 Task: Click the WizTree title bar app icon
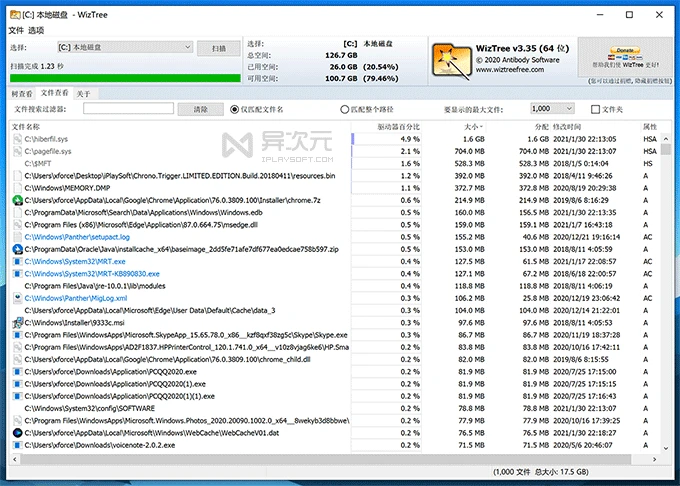15,15
